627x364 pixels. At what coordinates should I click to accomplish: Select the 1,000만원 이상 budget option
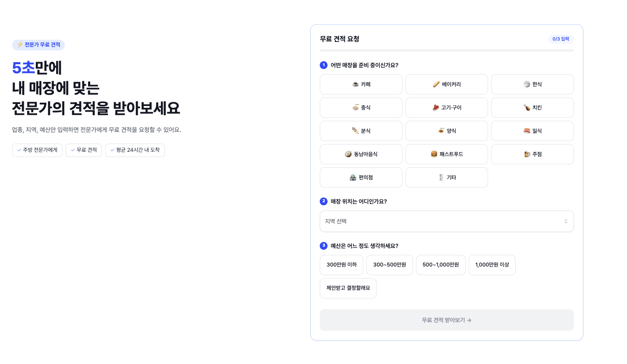point(492,265)
